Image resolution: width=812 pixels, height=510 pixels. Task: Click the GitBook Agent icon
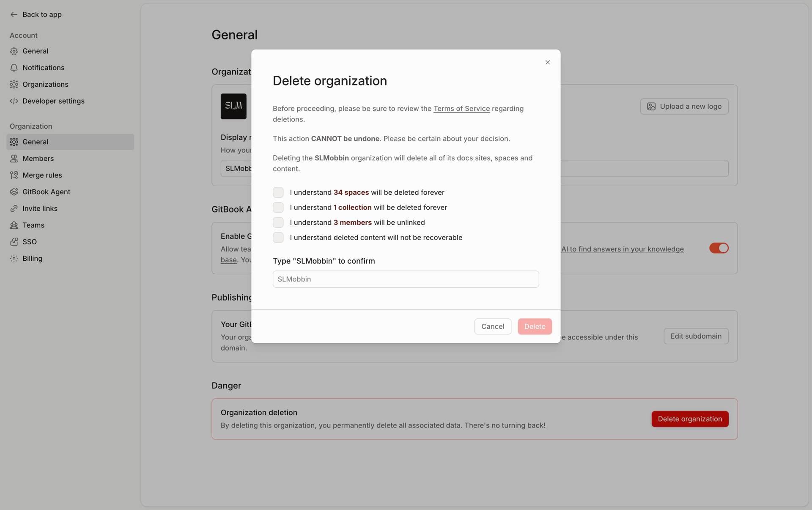click(x=14, y=192)
